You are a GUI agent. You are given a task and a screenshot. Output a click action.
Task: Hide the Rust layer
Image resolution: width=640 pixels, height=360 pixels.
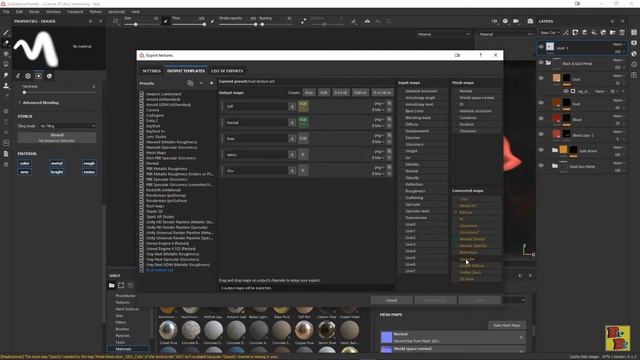541,103
